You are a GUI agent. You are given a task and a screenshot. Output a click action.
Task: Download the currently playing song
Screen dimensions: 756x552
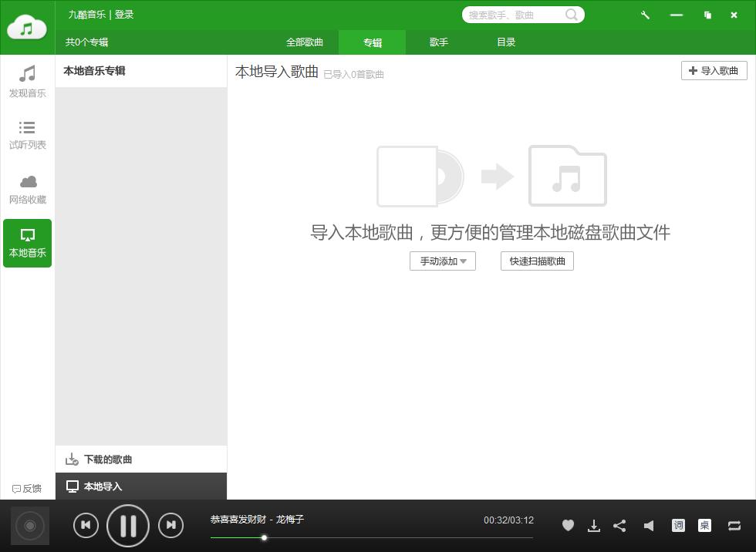coord(593,525)
